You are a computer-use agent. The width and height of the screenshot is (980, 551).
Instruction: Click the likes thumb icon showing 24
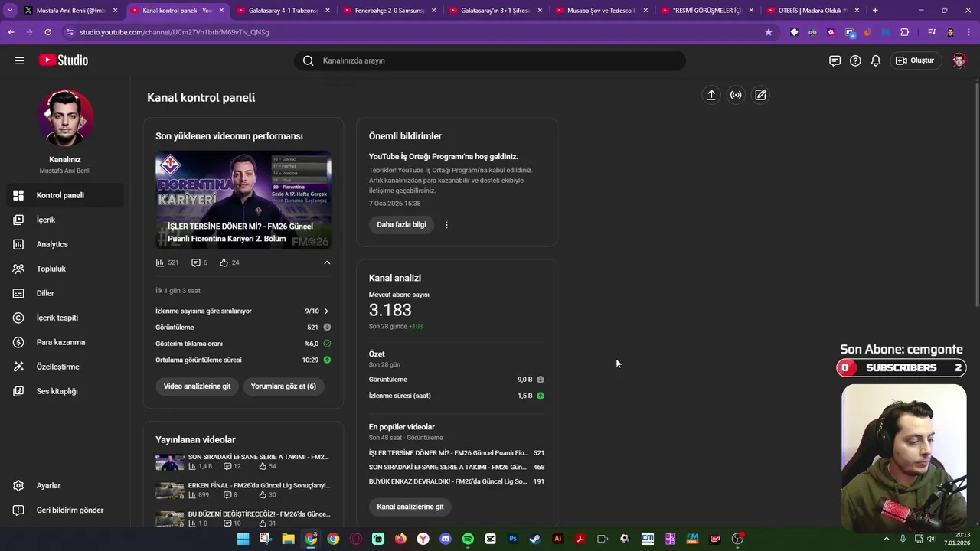point(224,262)
